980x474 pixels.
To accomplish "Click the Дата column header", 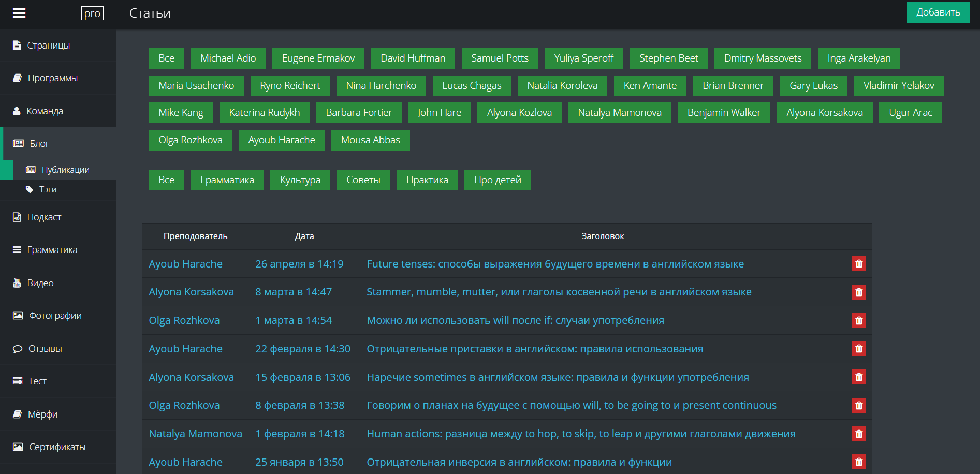I will (304, 236).
